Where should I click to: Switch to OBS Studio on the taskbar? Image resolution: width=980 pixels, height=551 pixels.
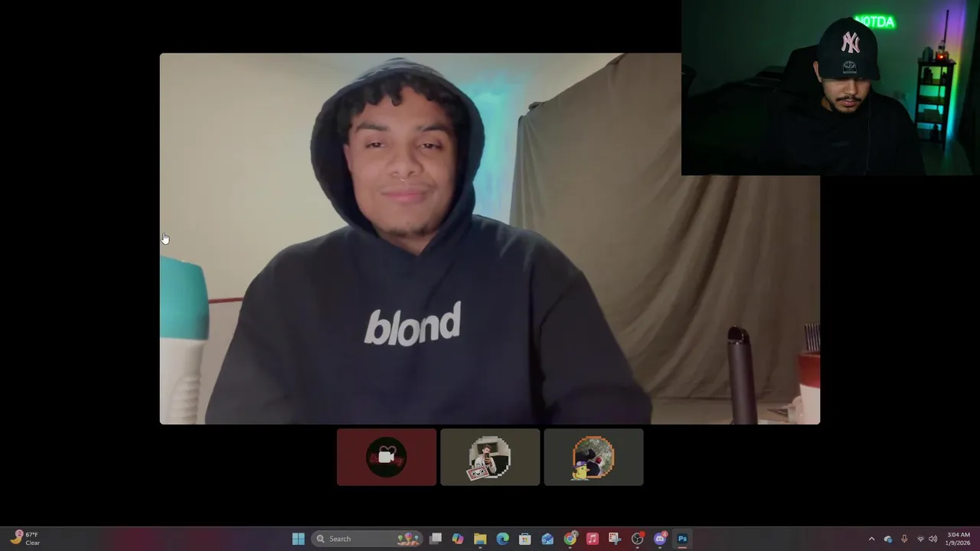pos(637,539)
